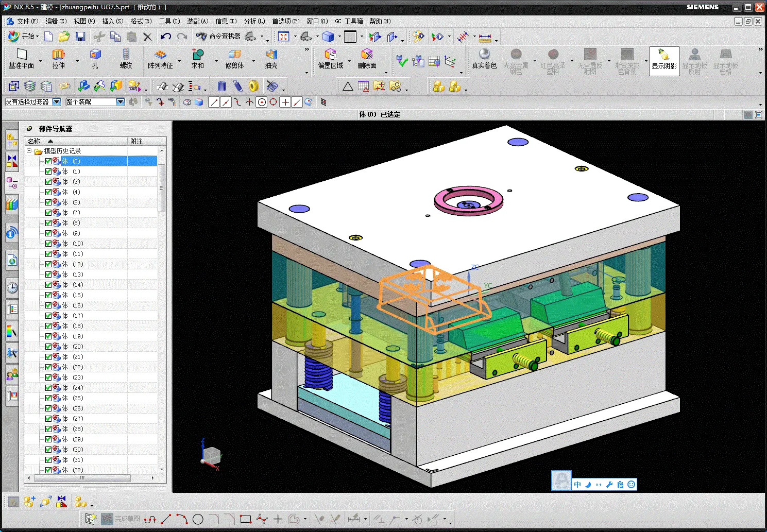Open the dropdown arrow beside 阵列特征
The height and width of the screenshot is (532, 767).
pyautogui.click(x=180, y=61)
